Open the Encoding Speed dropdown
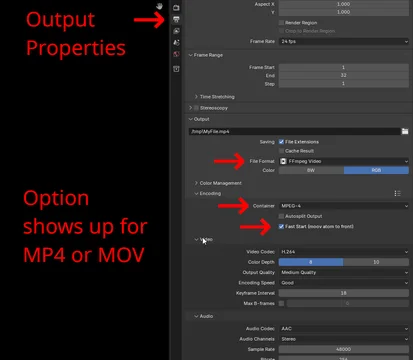The height and width of the screenshot is (360, 413). coord(344,283)
